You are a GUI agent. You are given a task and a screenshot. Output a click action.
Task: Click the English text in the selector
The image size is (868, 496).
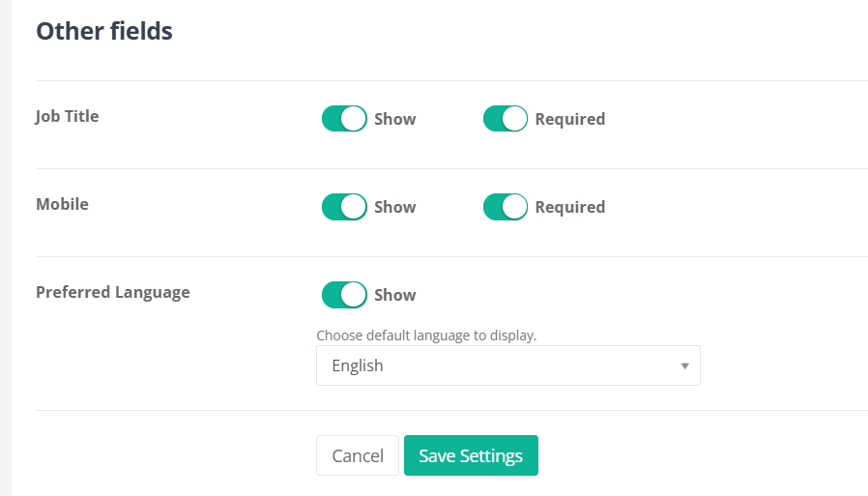pyautogui.click(x=358, y=365)
